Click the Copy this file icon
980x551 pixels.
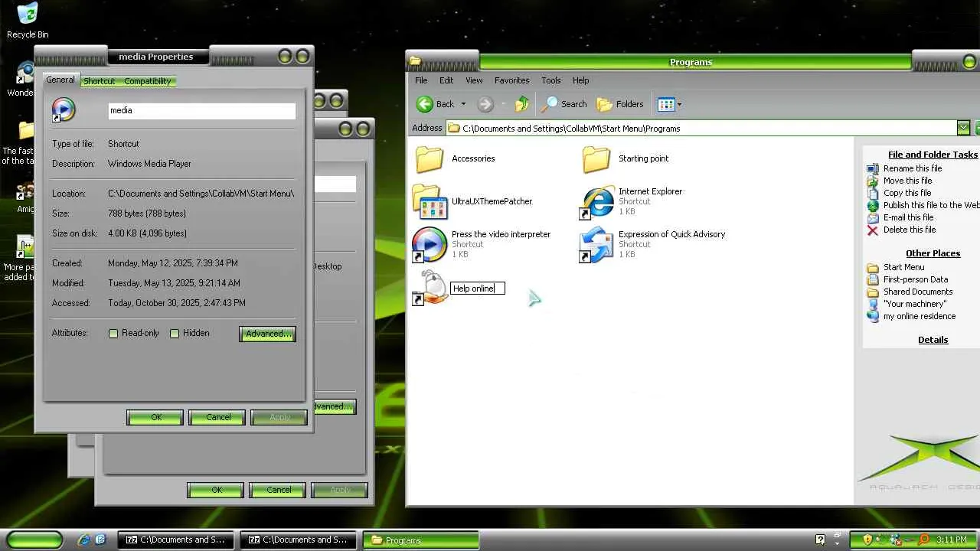pyautogui.click(x=872, y=193)
